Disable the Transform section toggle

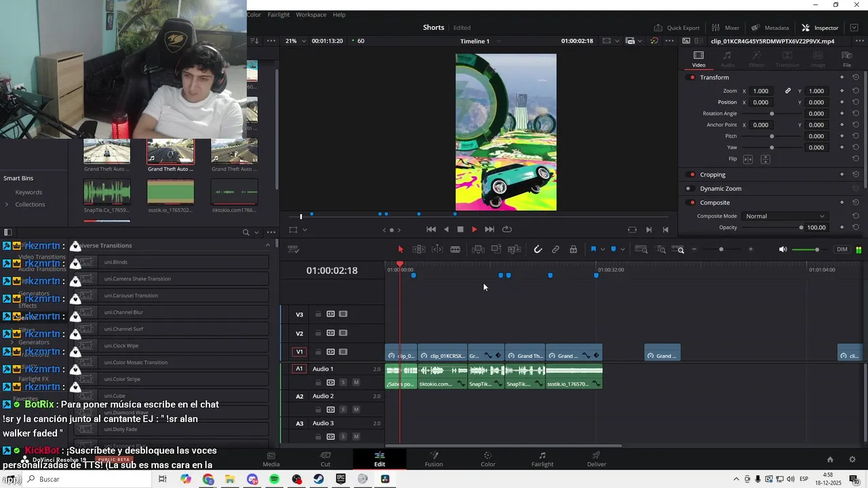click(x=692, y=77)
